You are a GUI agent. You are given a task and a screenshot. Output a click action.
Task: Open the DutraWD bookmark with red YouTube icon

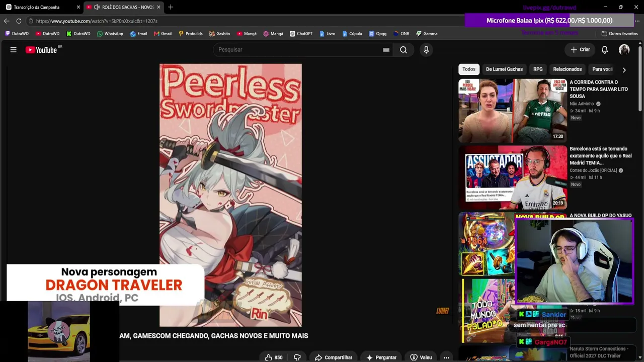tap(47, 34)
